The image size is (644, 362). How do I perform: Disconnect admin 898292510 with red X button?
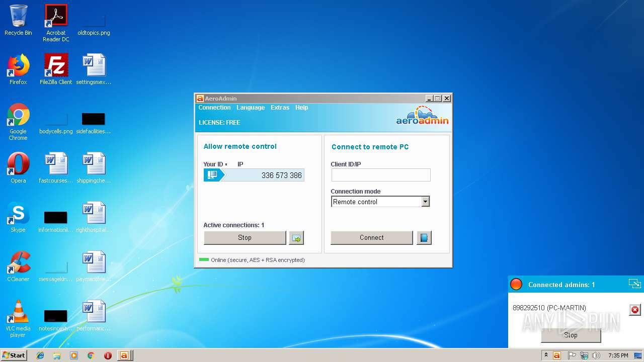click(x=635, y=310)
